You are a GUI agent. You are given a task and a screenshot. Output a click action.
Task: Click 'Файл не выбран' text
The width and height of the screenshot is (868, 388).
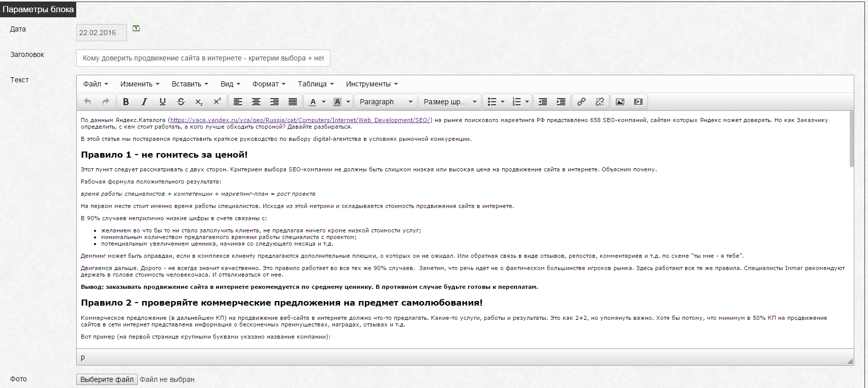tap(167, 379)
